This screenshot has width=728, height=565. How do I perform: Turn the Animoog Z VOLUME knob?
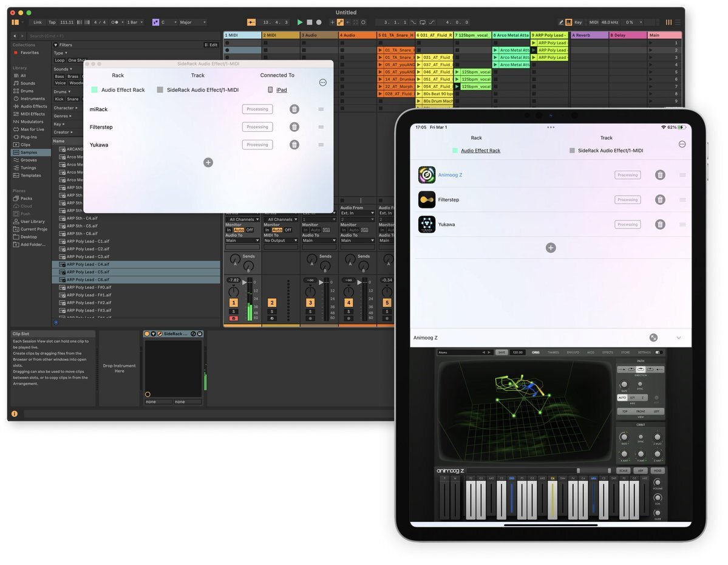tap(658, 482)
